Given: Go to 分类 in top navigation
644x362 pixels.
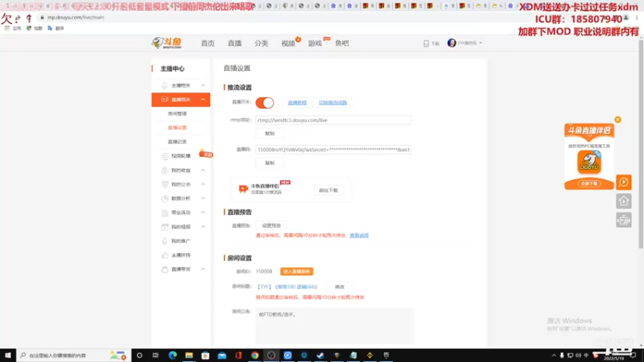Looking at the screenshot, I should click(x=261, y=43).
